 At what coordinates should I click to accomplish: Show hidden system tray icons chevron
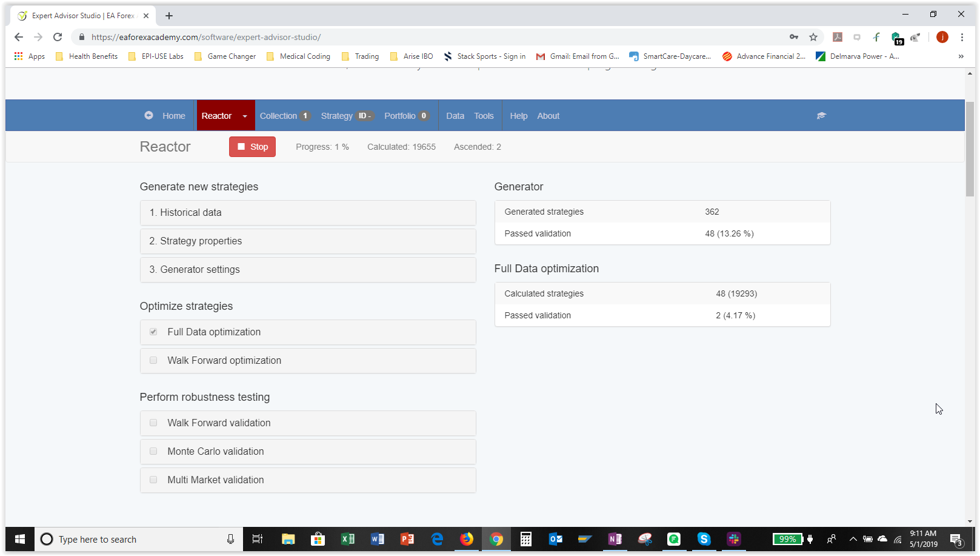point(853,539)
